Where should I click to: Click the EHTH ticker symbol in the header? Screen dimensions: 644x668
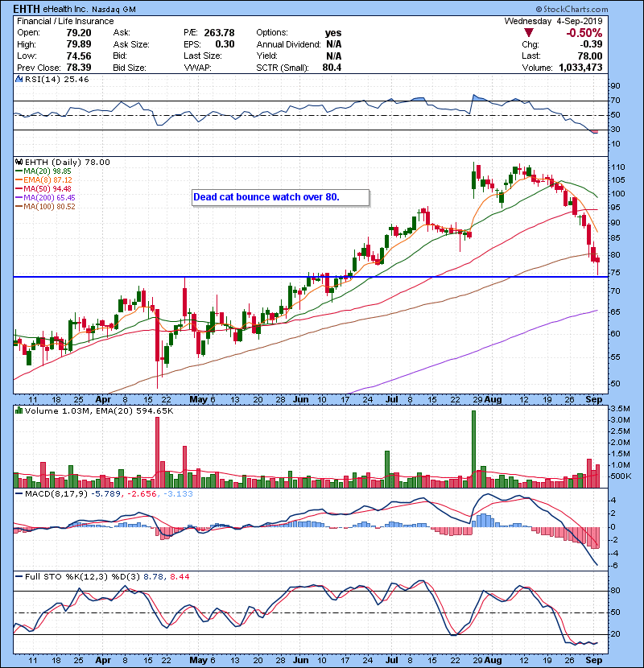[27, 9]
